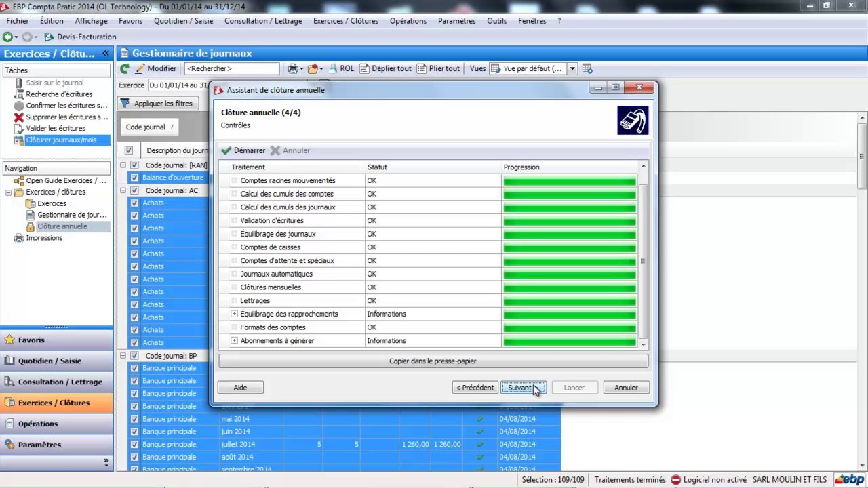Toggle the Code journal: AC group checkbox
The height and width of the screenshot is (488, 868).
(x=134, y=190)
